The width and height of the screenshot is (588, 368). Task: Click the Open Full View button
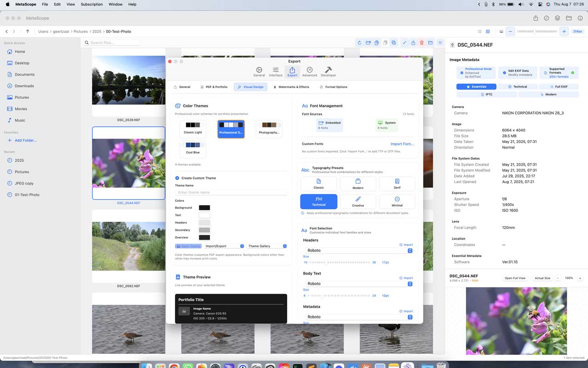click(515, 278)
